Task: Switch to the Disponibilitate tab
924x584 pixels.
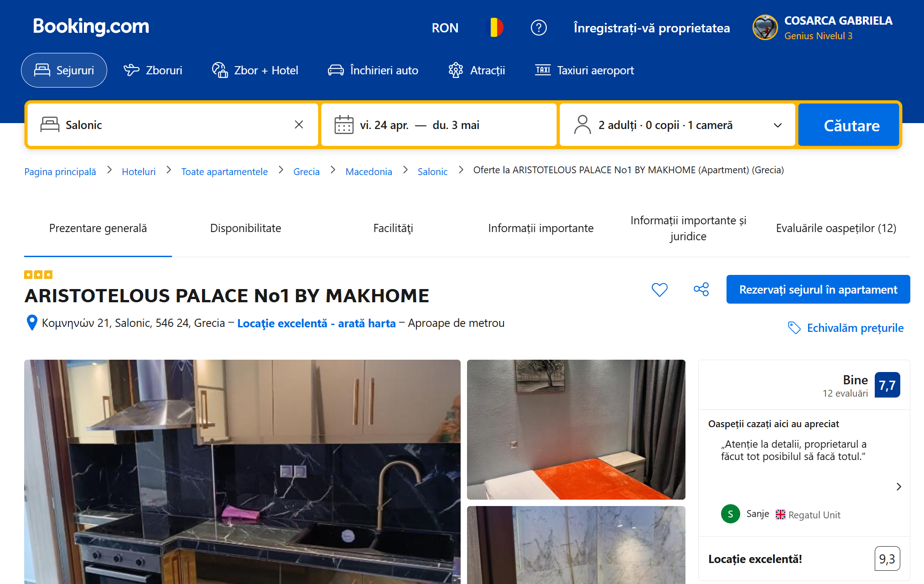Action: tap(245, 228)
